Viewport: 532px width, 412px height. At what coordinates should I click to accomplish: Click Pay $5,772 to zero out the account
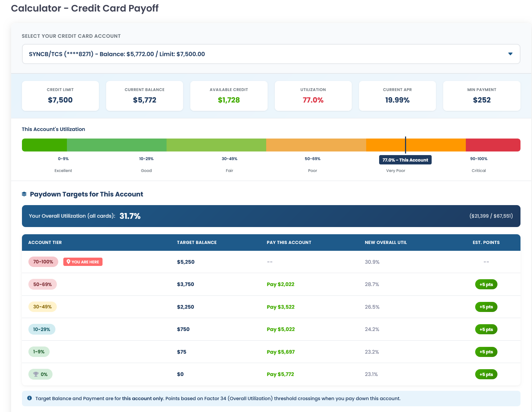(x=281, y=374)
